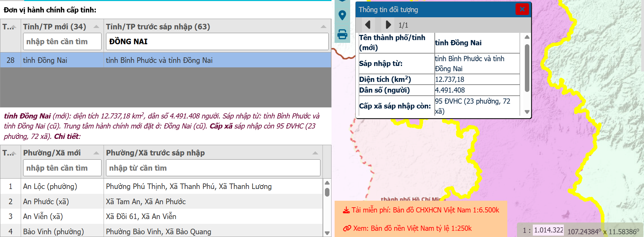Viewport: 644px width, 237px height.
Task: Click the chain link icon beside Xem
Action: [347, 228]
